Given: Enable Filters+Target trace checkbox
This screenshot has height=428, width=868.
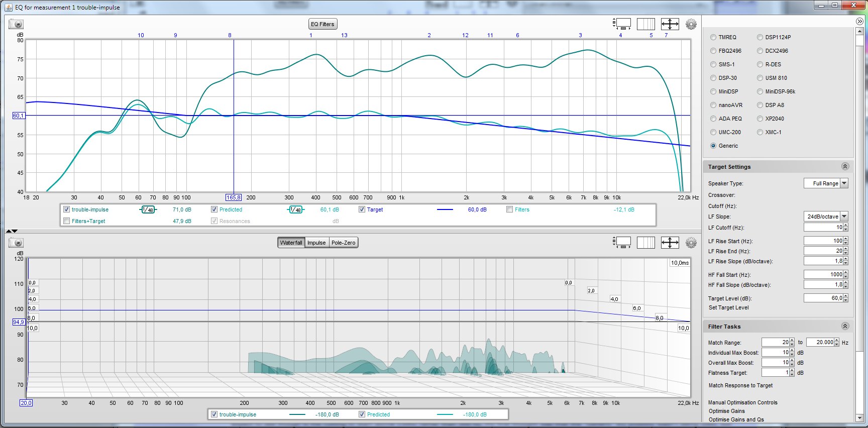Looking at the screenshot, I should [x=66, y=221].
